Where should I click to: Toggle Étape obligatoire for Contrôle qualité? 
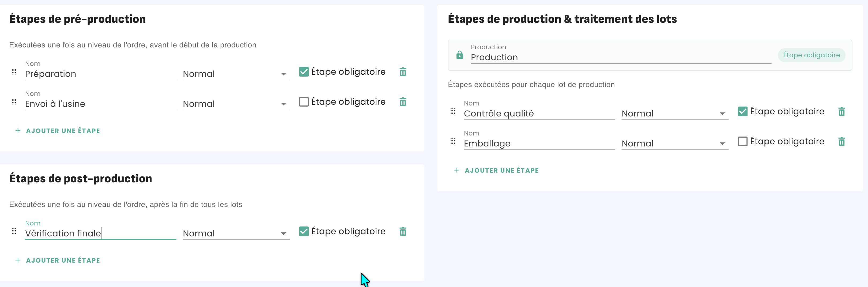point(742,111)
